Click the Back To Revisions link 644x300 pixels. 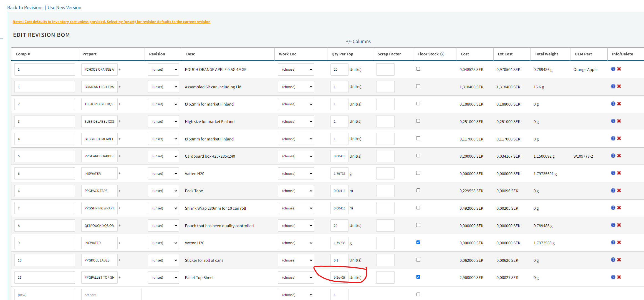pos(25,7)
